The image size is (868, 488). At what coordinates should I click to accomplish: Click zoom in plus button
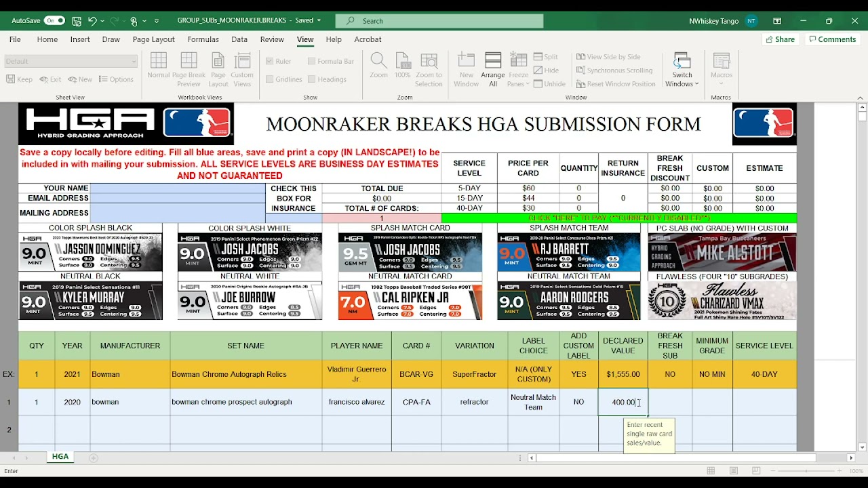pyautogui.click(x=840, y=471)
